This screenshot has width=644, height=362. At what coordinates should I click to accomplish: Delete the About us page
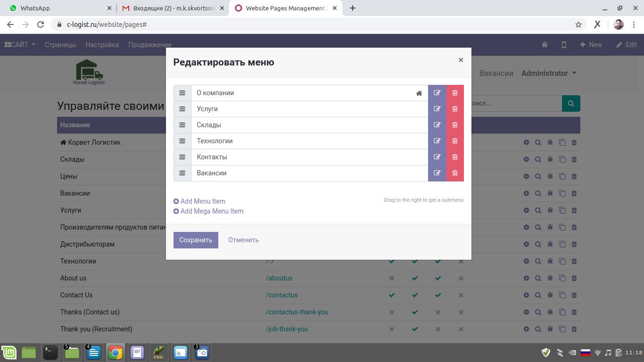tap(574, 278)
